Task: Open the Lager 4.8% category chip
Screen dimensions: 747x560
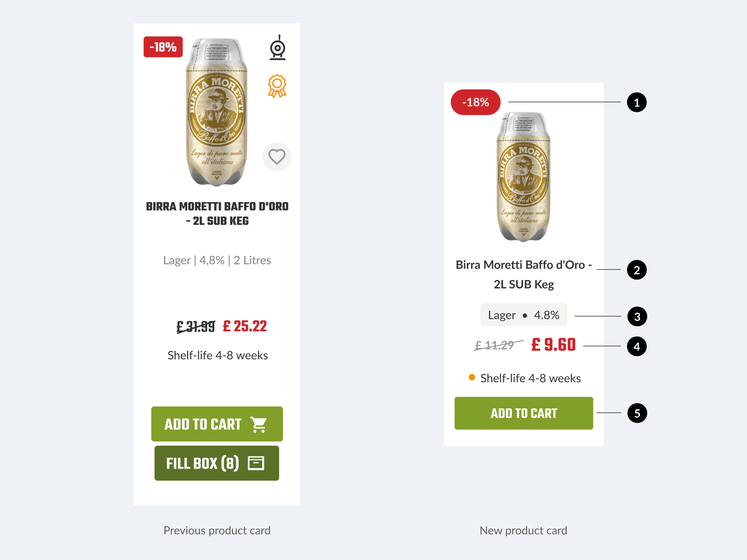Action: (x=523, y=315)
